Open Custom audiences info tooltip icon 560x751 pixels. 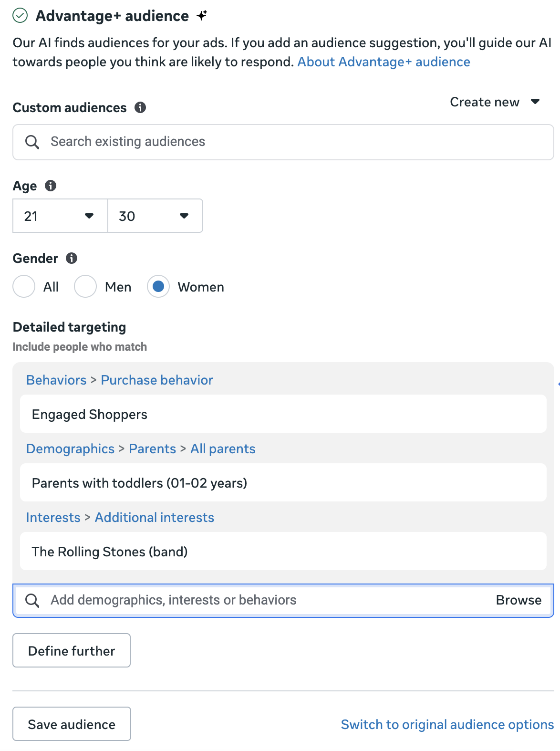click(140, 107)
